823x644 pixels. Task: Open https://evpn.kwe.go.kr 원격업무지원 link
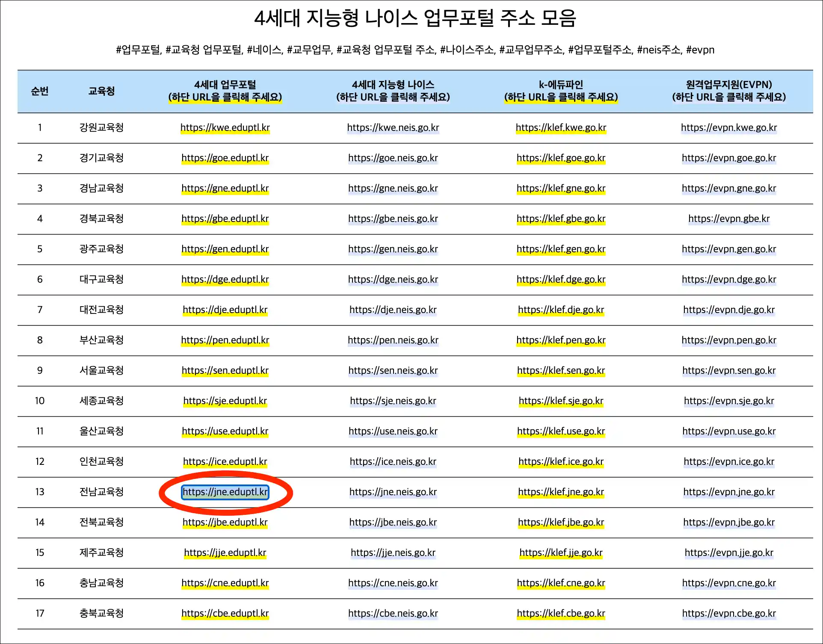click(x=729, y=127)
